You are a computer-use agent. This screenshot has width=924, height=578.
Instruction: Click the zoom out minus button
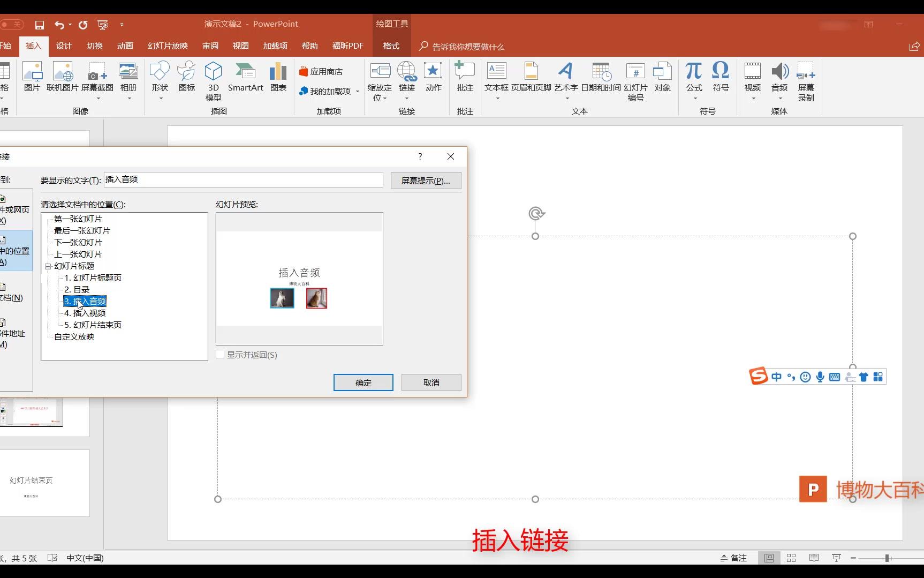853,558
